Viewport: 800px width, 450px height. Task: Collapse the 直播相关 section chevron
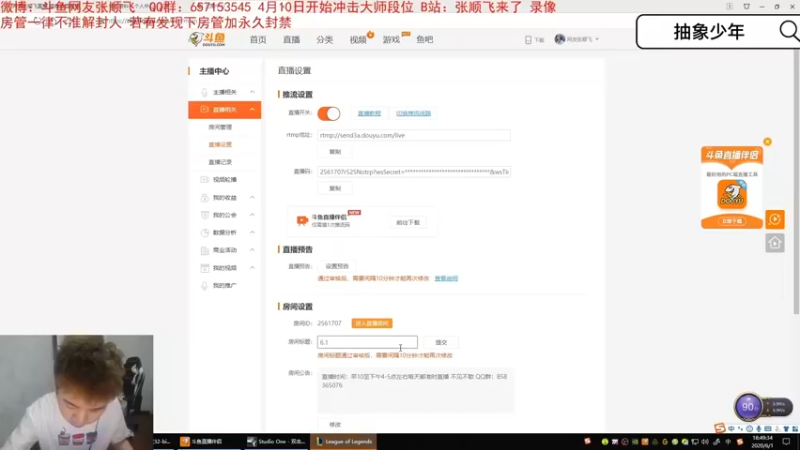[252, 110]
